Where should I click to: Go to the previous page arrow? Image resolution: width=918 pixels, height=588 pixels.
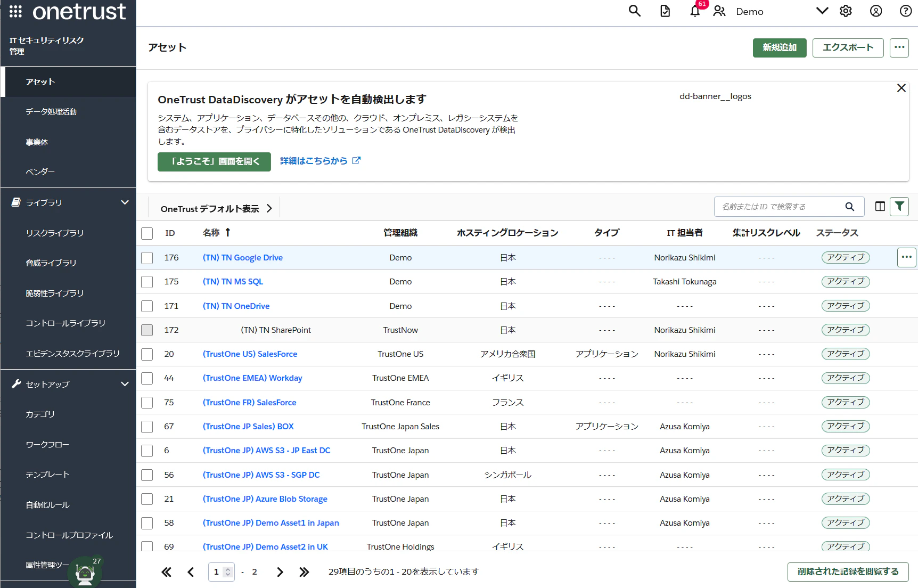pyautogui.click(x=191, y=572)
